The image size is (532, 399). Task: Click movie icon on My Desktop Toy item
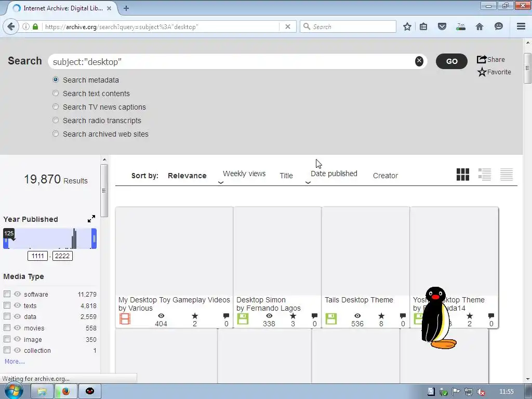125,319
